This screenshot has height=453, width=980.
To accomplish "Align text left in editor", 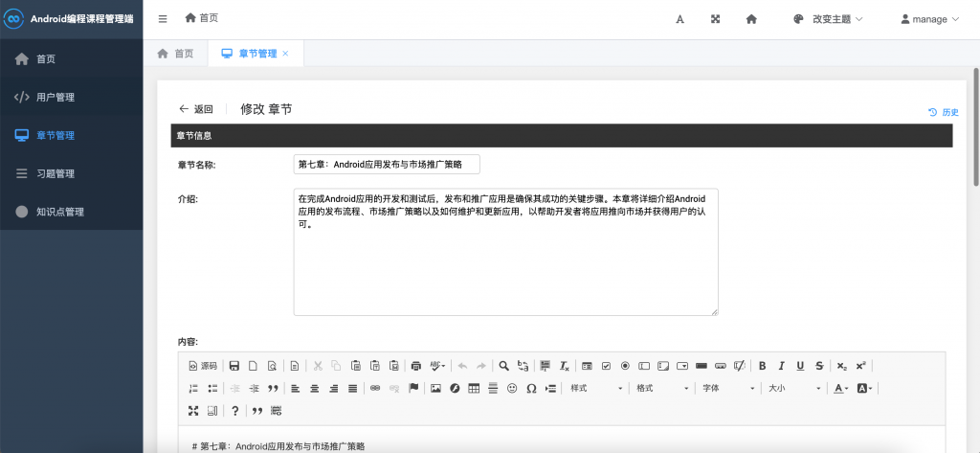I will pos(296,389).
